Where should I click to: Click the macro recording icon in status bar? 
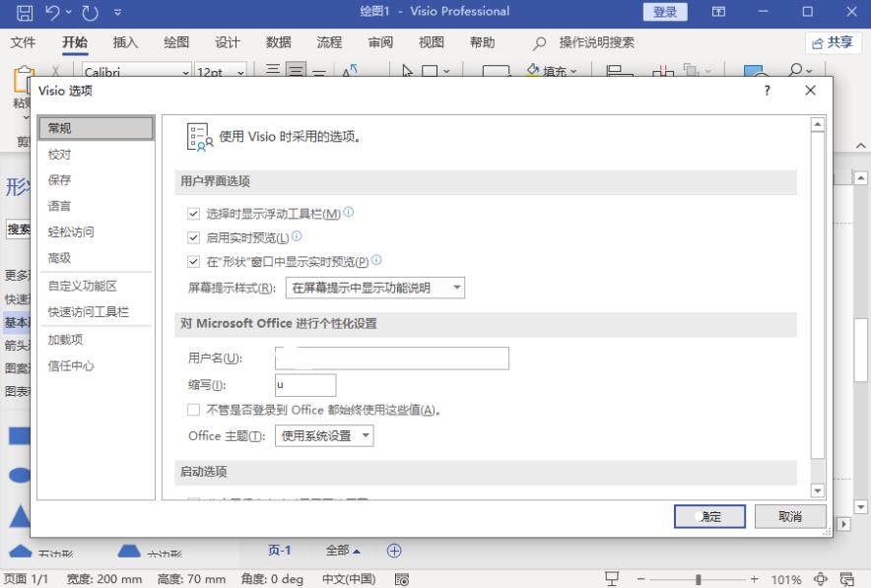[402, 580]
